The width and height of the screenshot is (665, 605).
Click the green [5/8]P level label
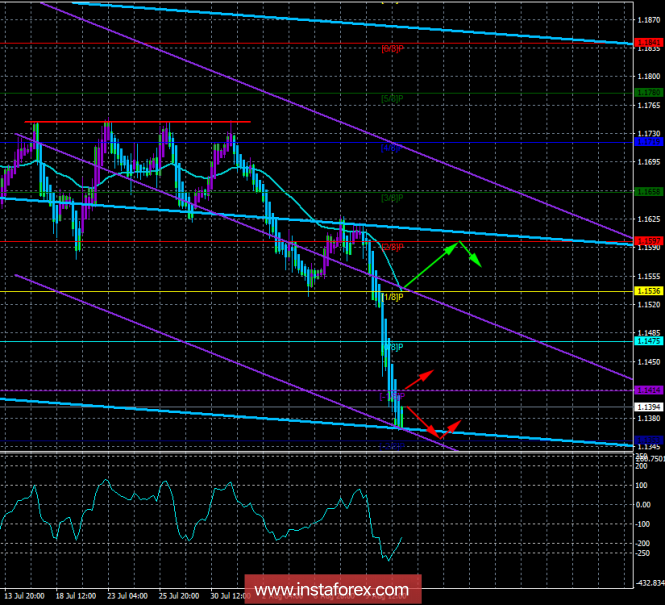[391, 99]
